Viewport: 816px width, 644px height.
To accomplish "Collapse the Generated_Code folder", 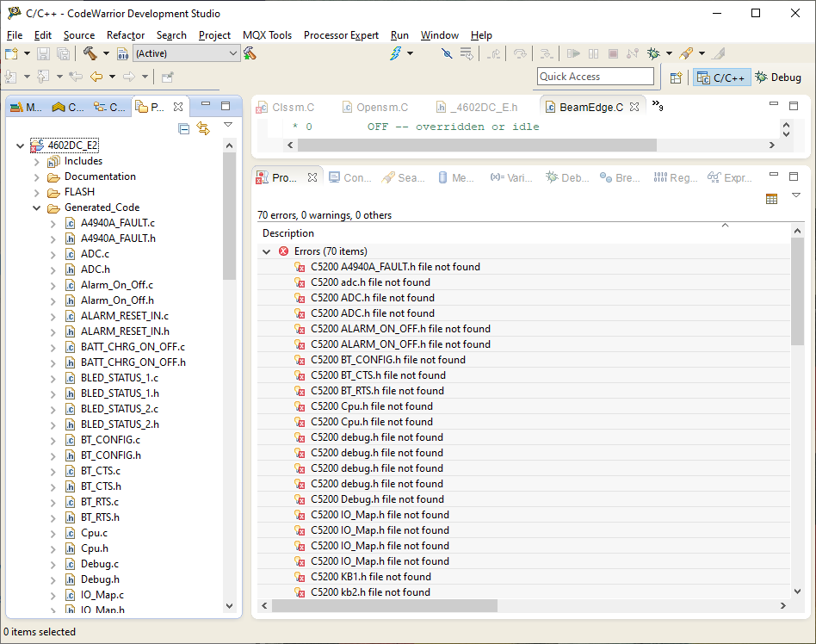I will click(36, 207).
